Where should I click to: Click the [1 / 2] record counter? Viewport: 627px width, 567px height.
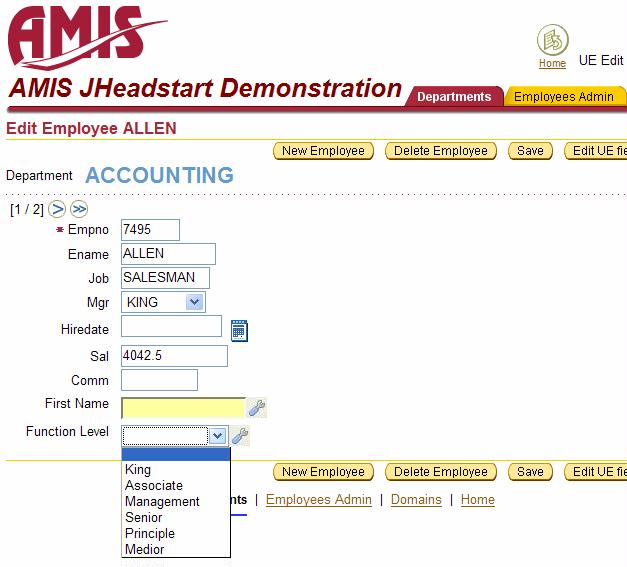click(x=26, y=209)
